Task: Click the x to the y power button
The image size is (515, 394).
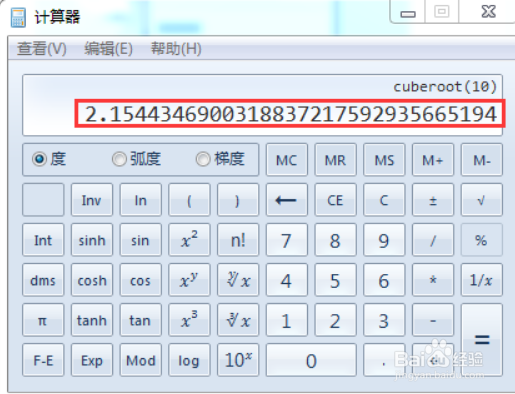Action: coord(189,280)
